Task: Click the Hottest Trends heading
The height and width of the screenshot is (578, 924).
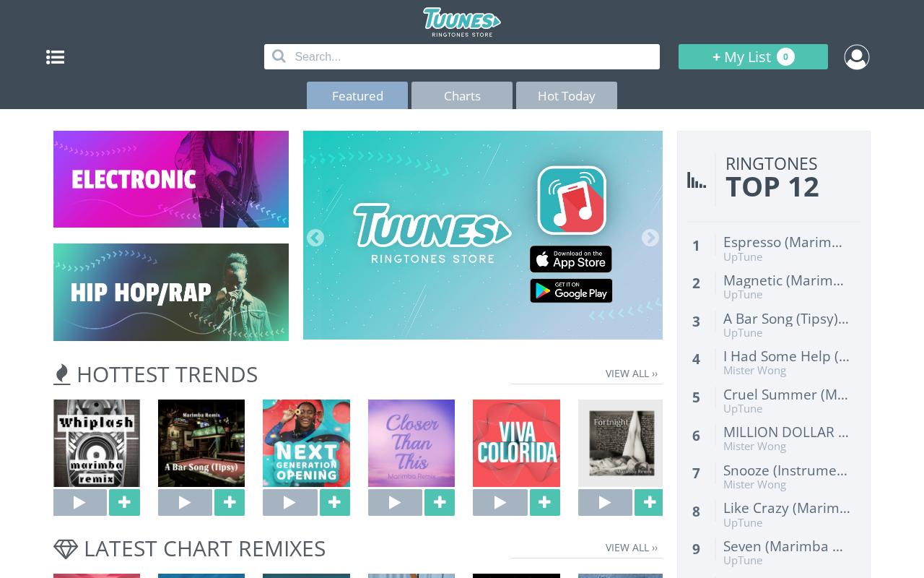Action: [167, 374]
